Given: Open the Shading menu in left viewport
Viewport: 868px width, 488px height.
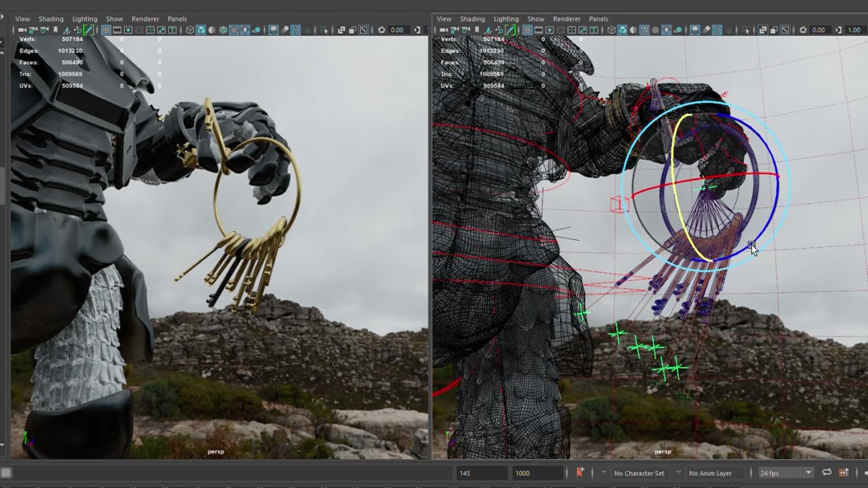Looking at the screenshot, I should tap(51, 19).
